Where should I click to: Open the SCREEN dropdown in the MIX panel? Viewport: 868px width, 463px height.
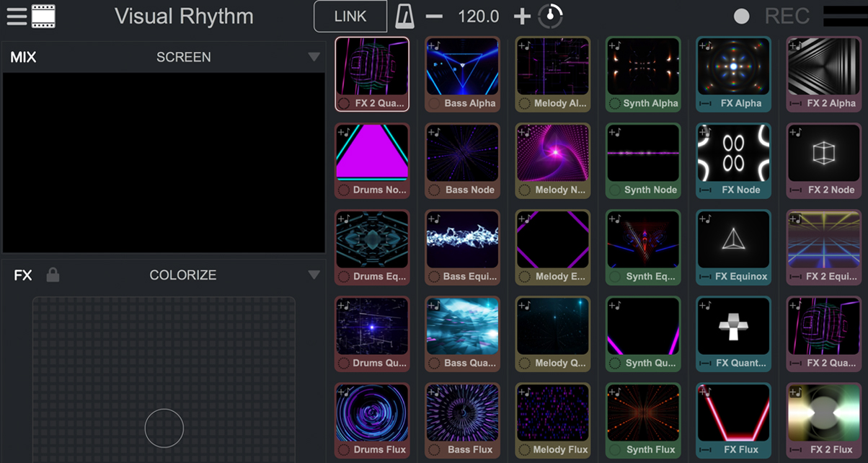pos(184,57)
